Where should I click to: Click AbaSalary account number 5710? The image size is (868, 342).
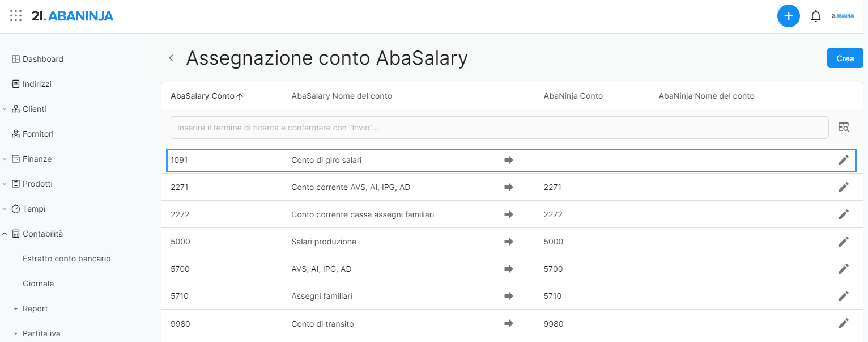coord(180,296)
